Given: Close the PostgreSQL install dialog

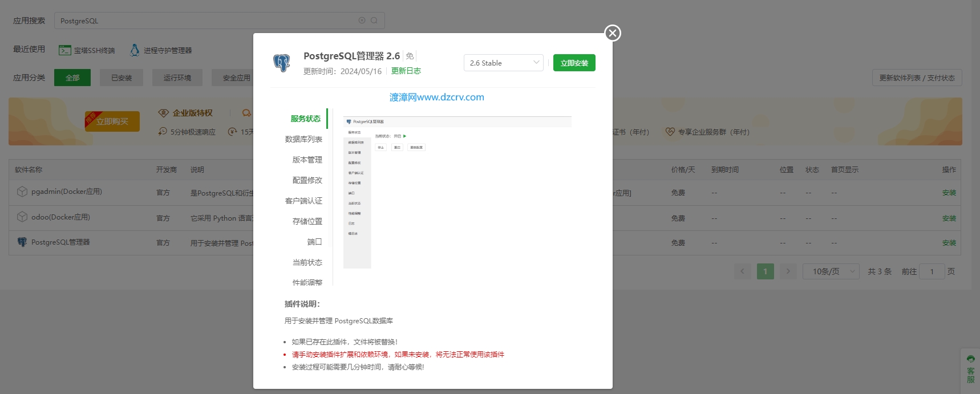Looking at the screenshot, I should pyautogui.click(x=613, y=33).
